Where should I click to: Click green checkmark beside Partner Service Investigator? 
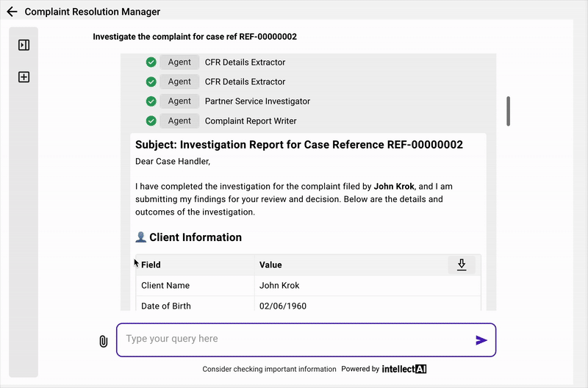tap(151, 101)
